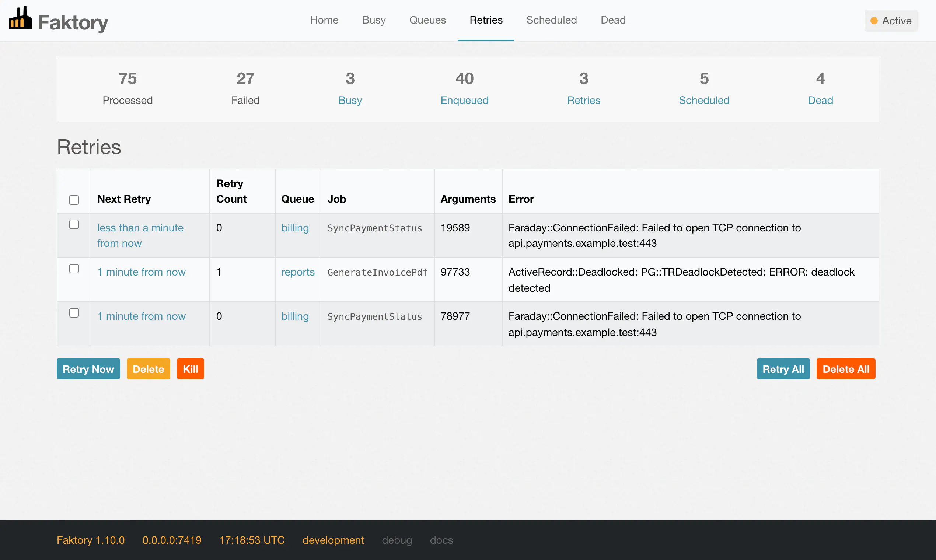Select the GenerateInvoicePdf row checkbox
The height and width of the screenshot is (560, 936).
(x=74, y=269)
